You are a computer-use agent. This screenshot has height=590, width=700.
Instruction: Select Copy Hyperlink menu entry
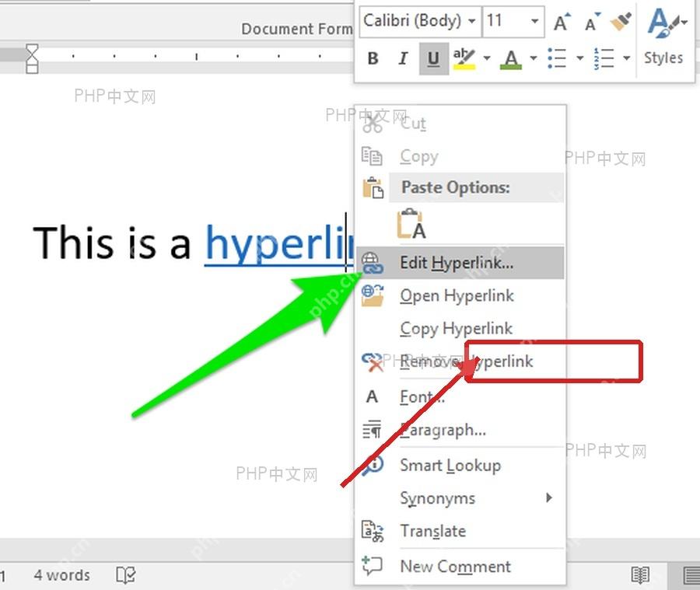tap(460, 329)
